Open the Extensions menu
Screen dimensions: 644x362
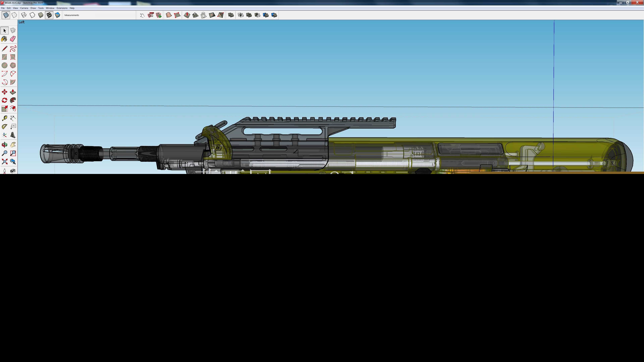[x=62, y=8]
